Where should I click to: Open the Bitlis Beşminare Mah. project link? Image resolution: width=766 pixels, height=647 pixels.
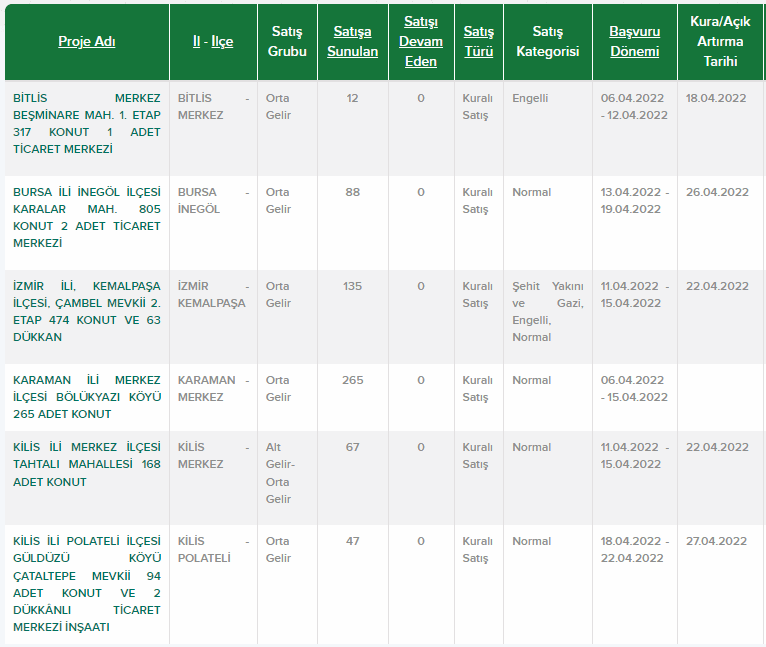(x=86, y=124)
